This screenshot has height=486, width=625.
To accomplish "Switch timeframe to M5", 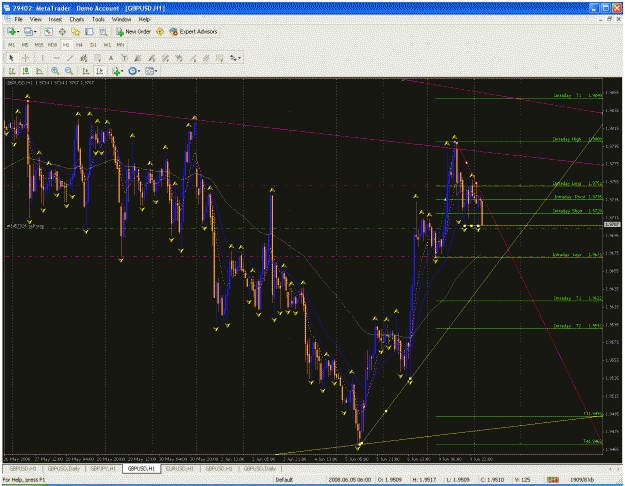I will (25, 45).
